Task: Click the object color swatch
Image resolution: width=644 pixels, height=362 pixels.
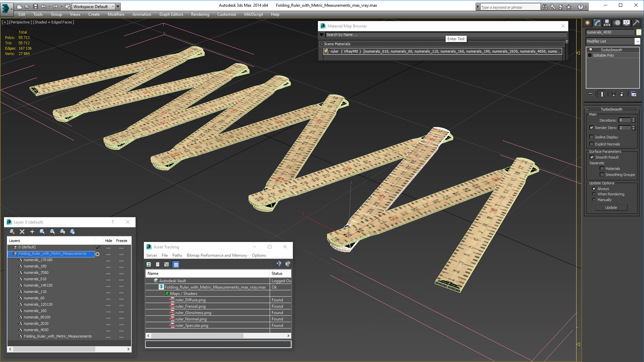Action: pos(639,32)
